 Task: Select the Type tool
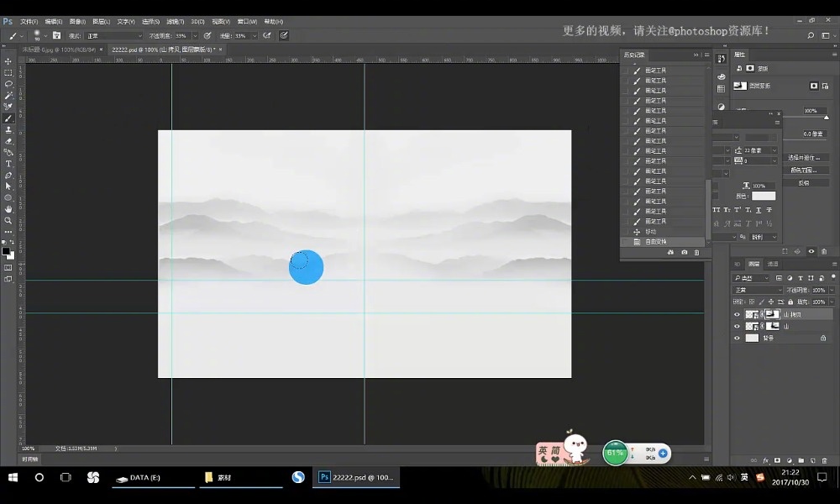(8, 164)
